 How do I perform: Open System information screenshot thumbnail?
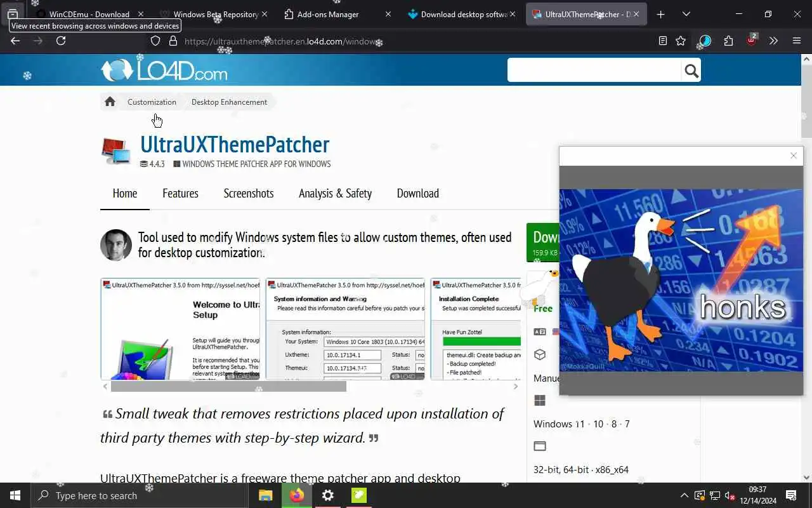point(345,329)
